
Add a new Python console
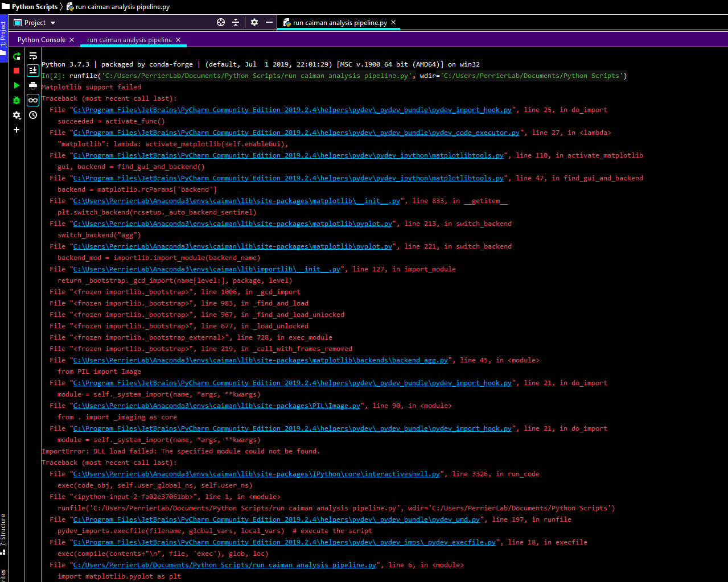17,130
